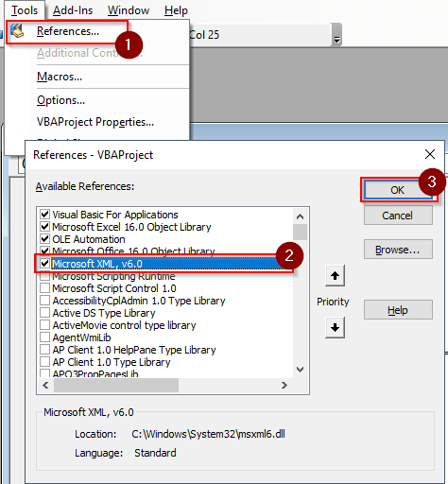Screen dimensions: 448x484
Task: Uncheck Microsoft Excel 16.0 Object Library
Action: [44, 227]
